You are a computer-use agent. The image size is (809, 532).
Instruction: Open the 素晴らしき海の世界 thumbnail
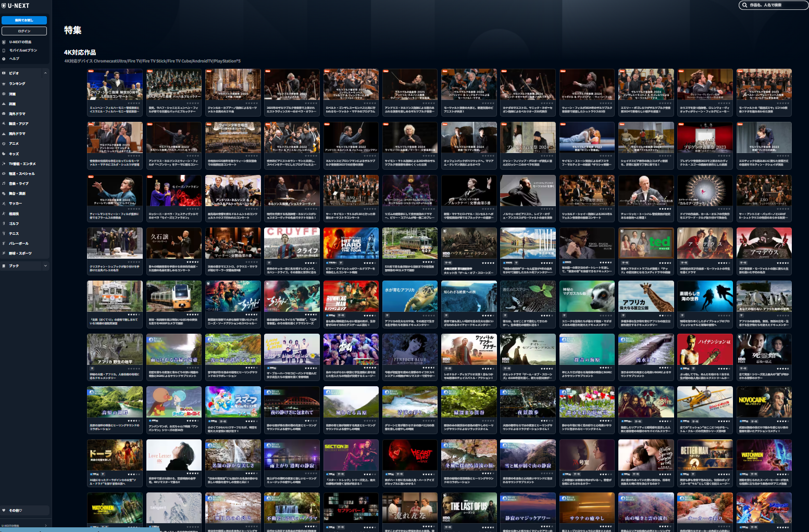click(x=705, y=296)
